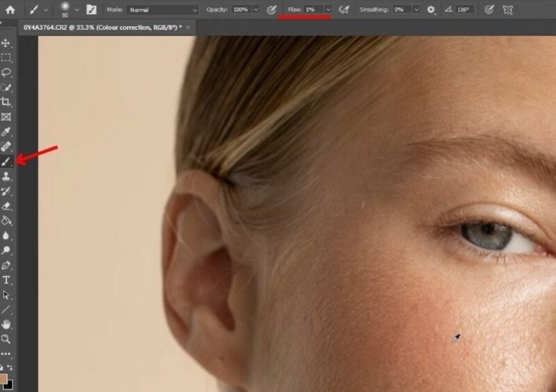Select the Move tool
This screenshot has width=556, height=392.
(x=6, y=43)
